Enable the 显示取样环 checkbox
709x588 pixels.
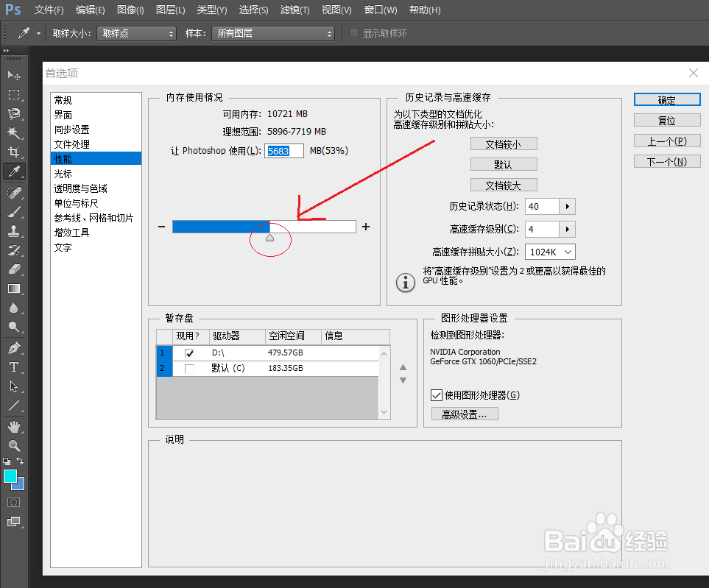(x=354, y=33)
